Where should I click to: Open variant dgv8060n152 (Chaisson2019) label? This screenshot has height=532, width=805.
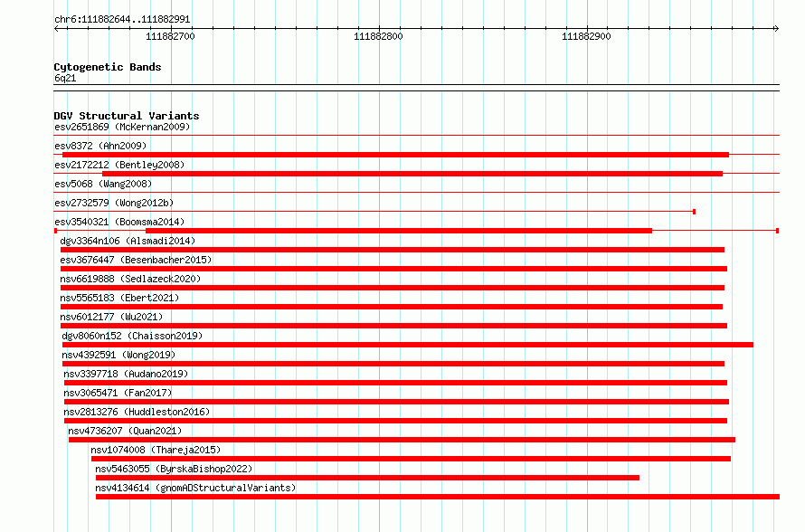click(132, 336)
